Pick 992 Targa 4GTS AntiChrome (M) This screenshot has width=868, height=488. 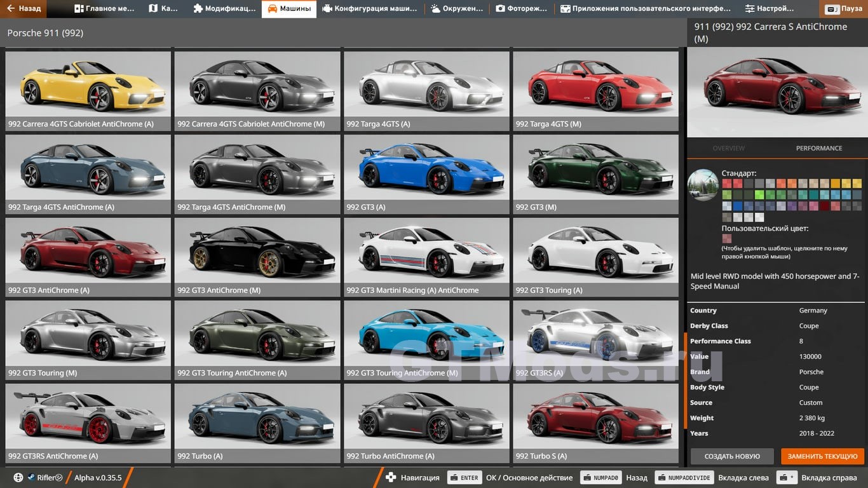click(x=257, y=174)
